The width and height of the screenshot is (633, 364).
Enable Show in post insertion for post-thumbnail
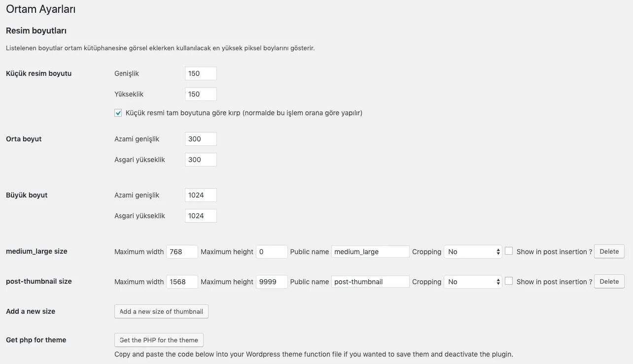click(509, 281)
